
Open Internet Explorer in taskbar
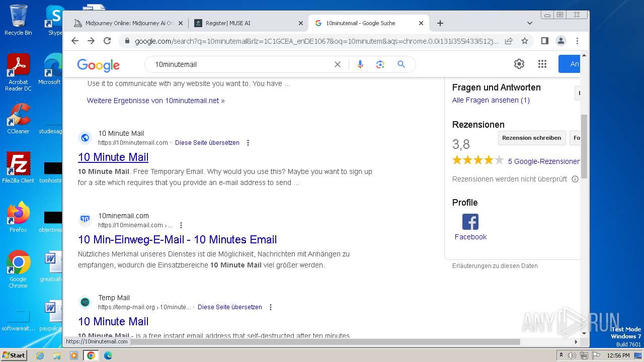40,355
